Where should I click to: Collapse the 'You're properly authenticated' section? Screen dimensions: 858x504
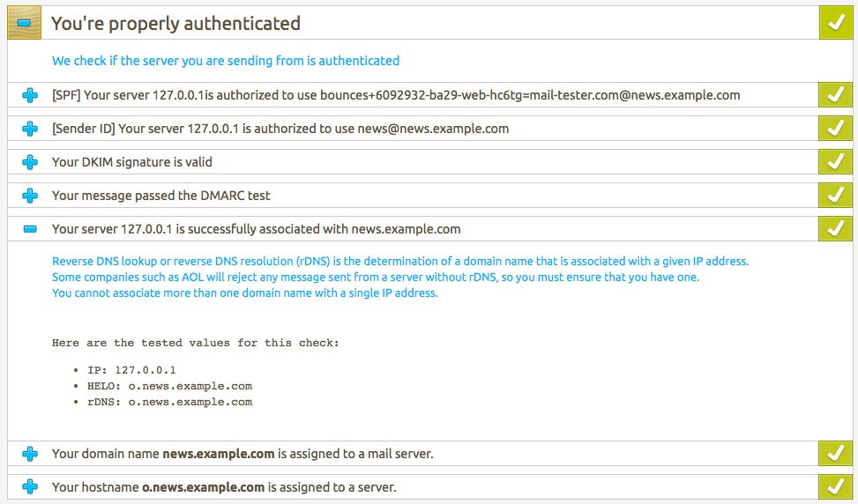coord(24,23)
